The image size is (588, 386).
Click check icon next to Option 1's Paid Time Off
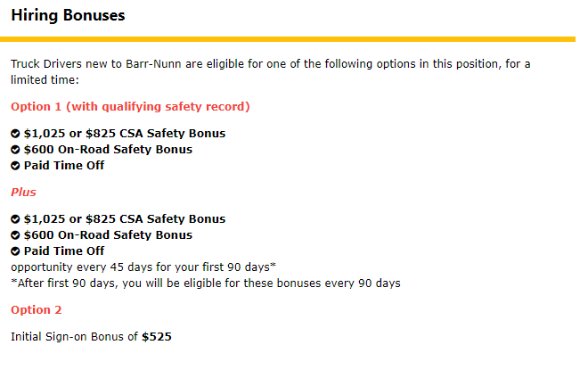coord(15,166)
